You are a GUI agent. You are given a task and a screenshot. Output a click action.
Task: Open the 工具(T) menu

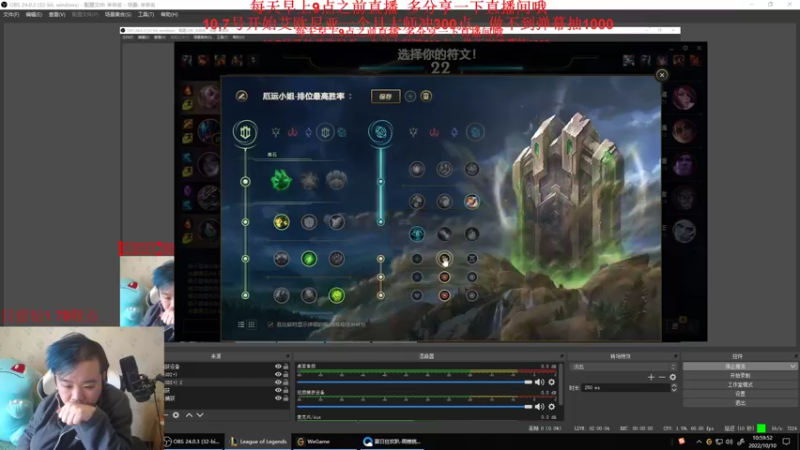tap(146, 14)
